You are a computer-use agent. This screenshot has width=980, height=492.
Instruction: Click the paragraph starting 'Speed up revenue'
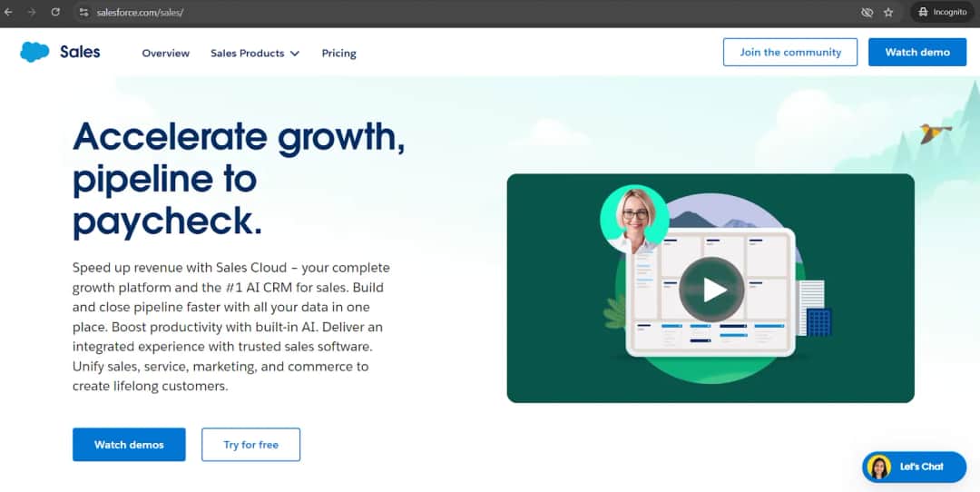tap(231, 326)
